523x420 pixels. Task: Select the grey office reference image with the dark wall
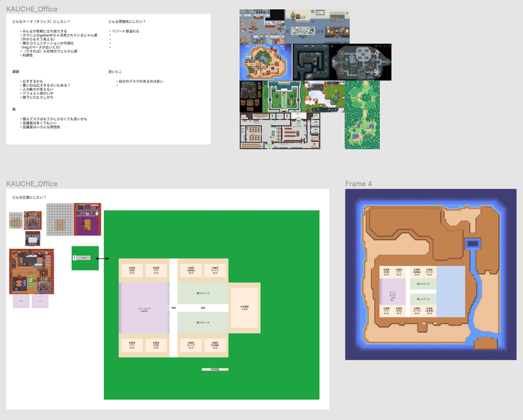click(x=263, y=26)
